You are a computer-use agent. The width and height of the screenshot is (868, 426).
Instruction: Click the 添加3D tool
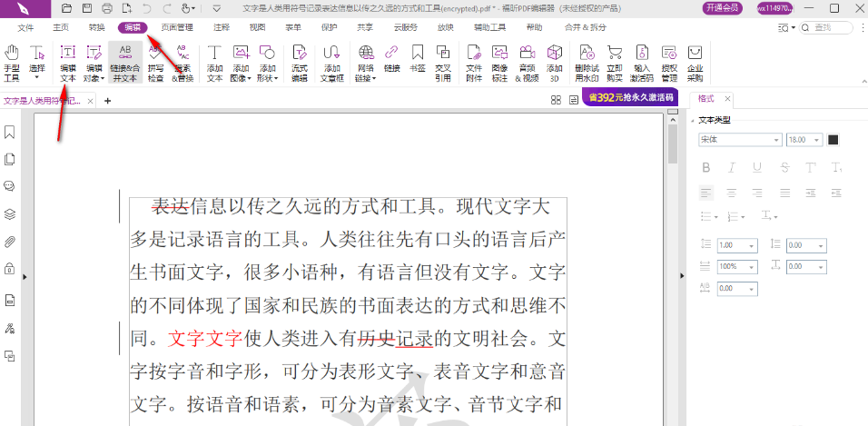tap(554, 64)
